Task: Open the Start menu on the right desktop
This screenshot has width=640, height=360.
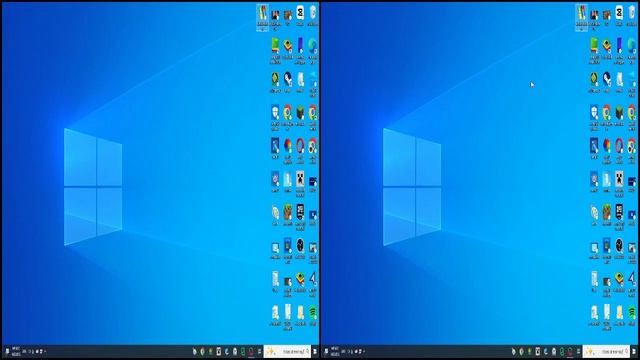Action: tap(634, 351)
